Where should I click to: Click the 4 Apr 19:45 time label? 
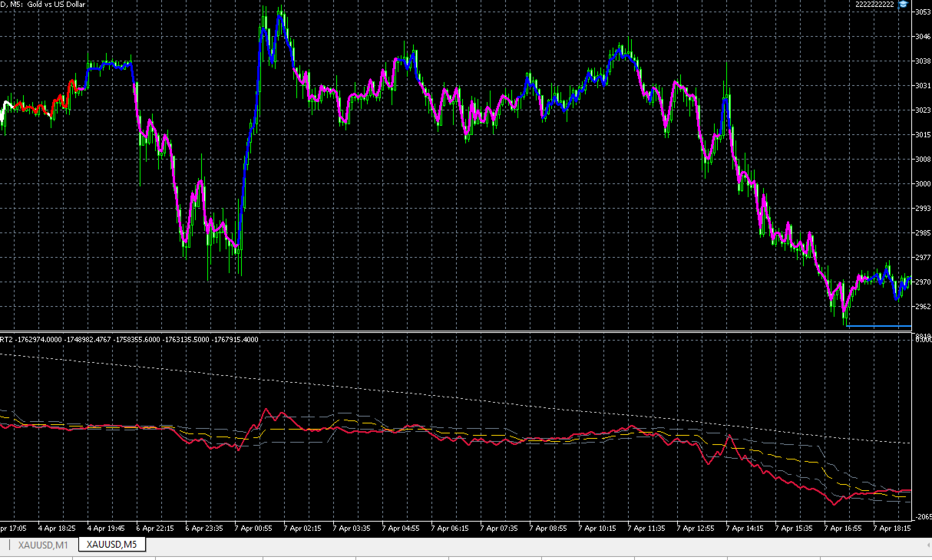(105, 529)
